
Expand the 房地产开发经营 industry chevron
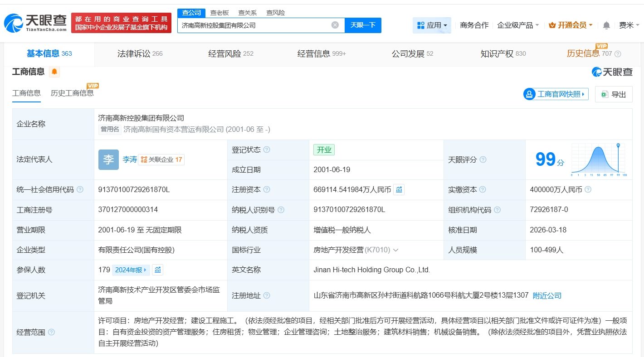pyautogui.click(x=396, y=250)
